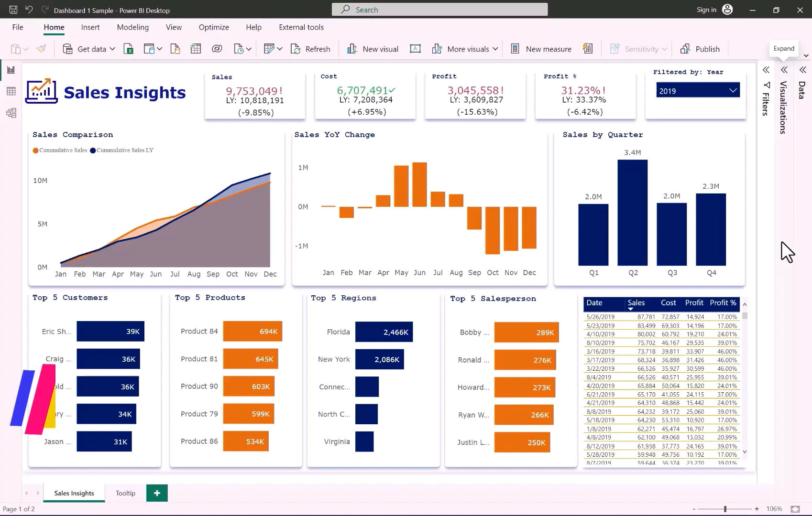This screenshot has width=812, height=516.
Task: Open Table view from the left sidebar
Action: click(x=11, y=91)
